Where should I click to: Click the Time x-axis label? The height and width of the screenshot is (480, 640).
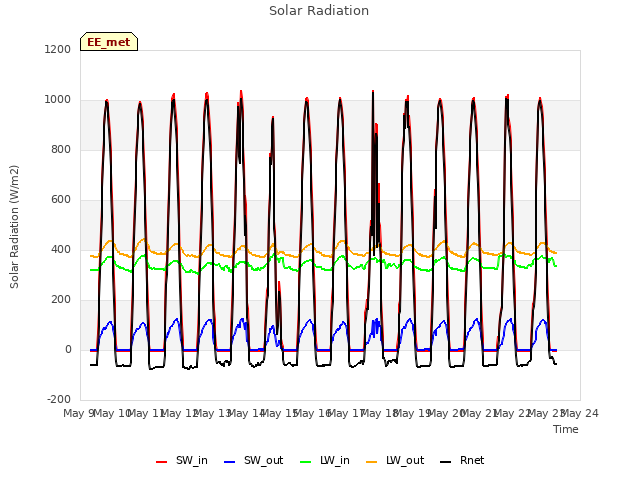(566, 429)
